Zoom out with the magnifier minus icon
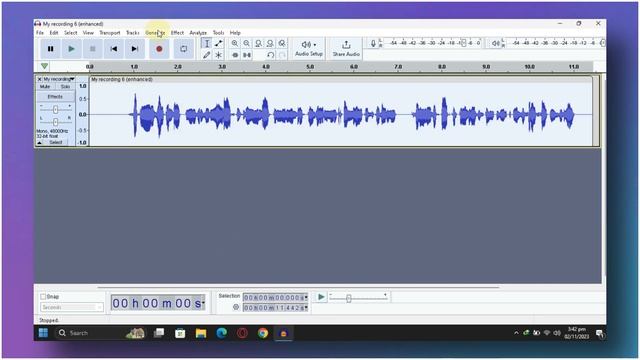The height and width of the screenshot is (360, 640). click(247, 43)
